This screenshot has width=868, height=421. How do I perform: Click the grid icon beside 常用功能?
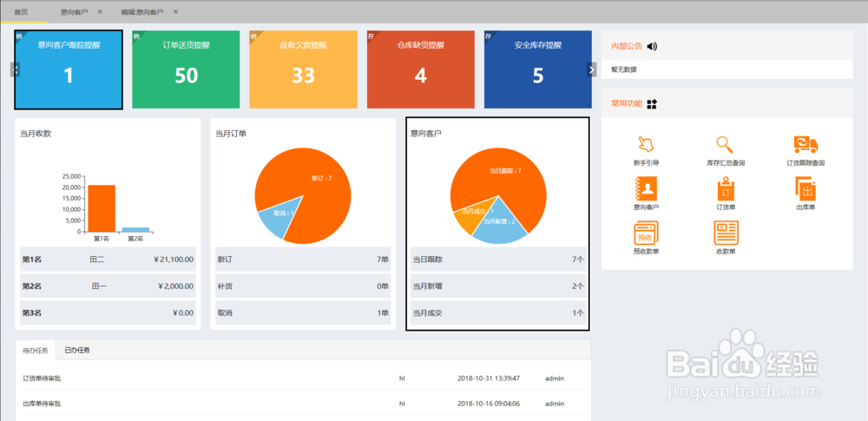[652, 103]
